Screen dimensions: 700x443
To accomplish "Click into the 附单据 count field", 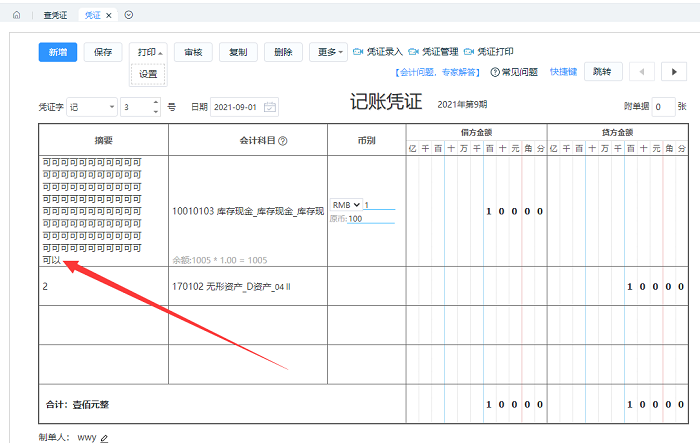I will point(662,106).
